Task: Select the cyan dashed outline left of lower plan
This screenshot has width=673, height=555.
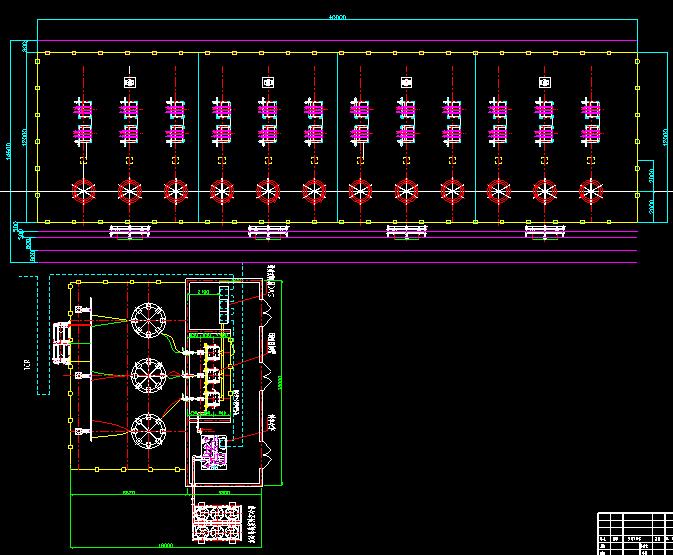Action: (x=42, y=335)
